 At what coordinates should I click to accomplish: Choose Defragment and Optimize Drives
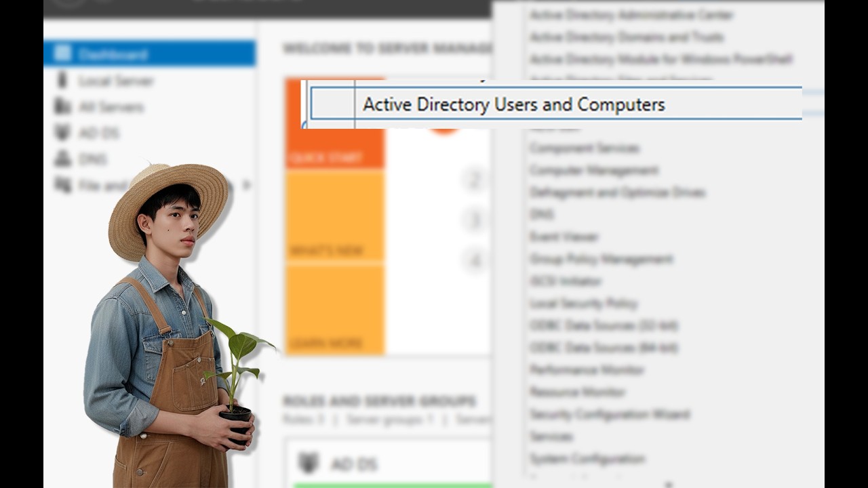pyautogui.click(x=617, y=192)
